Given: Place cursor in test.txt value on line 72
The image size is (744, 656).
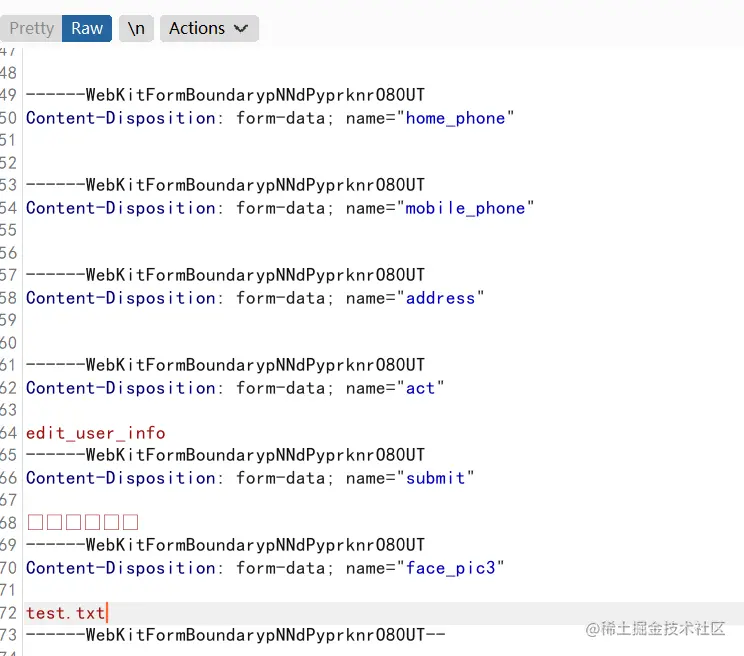Looking at the screenshot, I should point(65,613).
